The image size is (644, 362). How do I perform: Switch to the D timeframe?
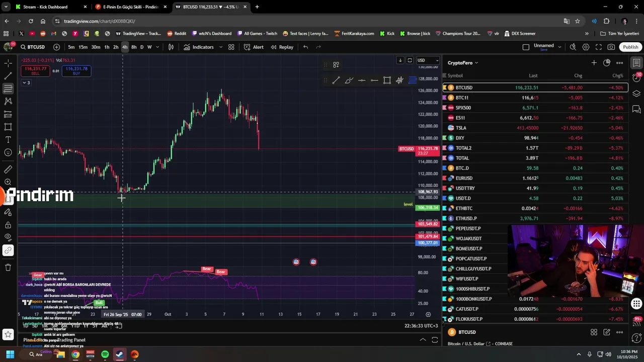[x=142, y=47]
